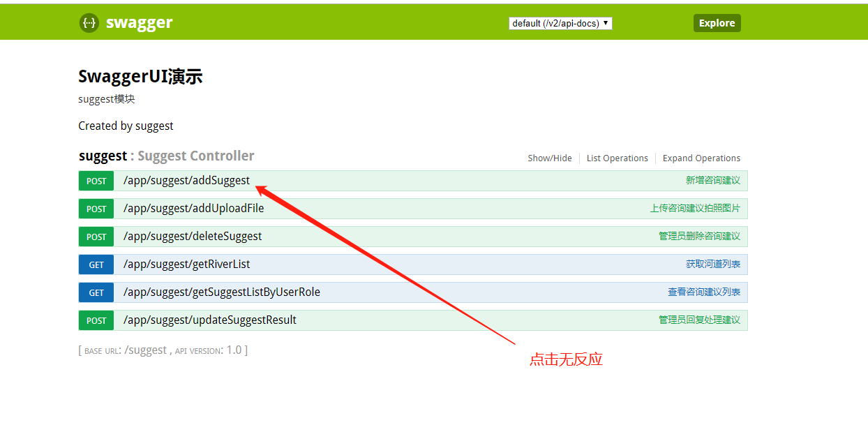Click POST badge of deleteSuggest
Viewport: 868px width, 432px height.
click(96, 237)
